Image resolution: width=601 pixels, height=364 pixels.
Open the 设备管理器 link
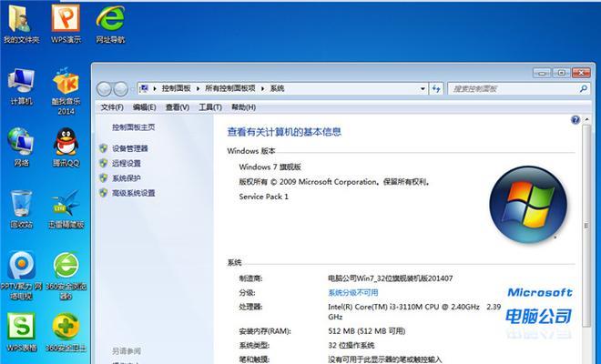click(130, 148)
